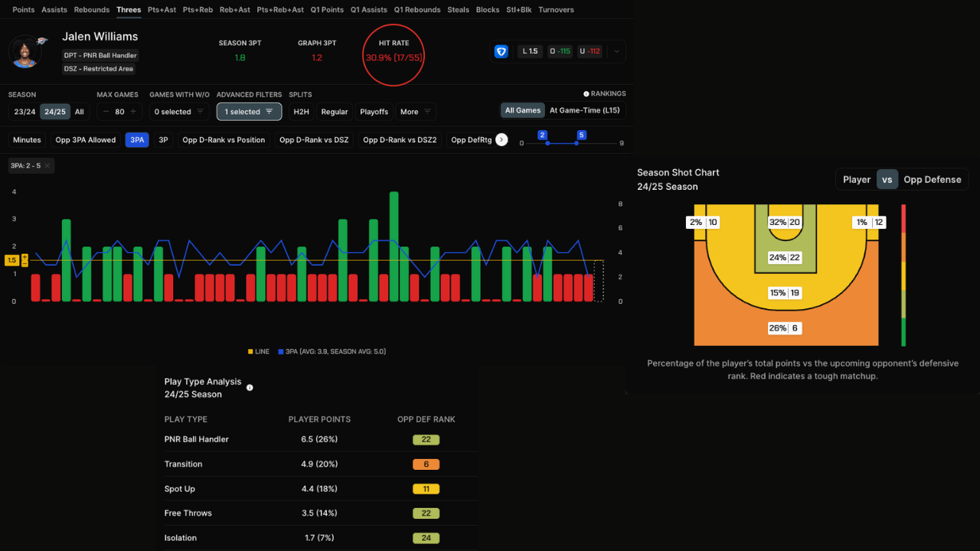Open the Threes tab
Image resolution: width=980 pixels, height=551 pixels.
pyautogui.click(x=129, y=10)
